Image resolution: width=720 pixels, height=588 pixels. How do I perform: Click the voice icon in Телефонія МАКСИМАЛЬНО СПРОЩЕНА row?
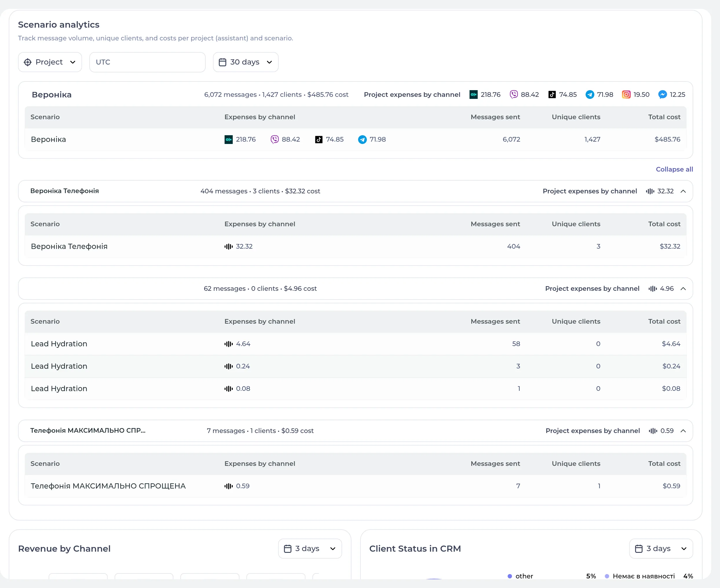coord(229,486)
